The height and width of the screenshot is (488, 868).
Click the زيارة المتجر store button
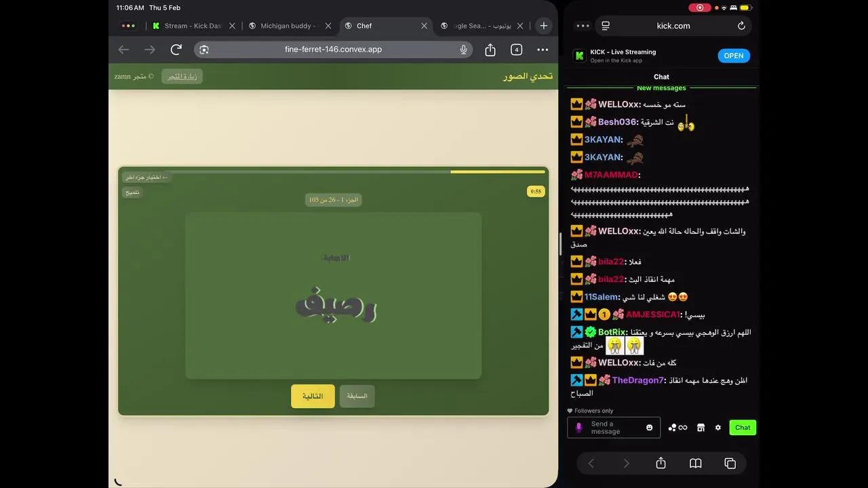[x=182, y=77]
